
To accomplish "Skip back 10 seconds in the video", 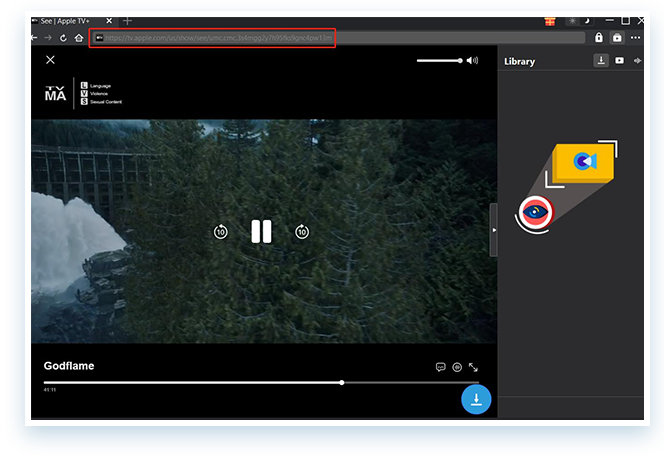I will (221, 232).
